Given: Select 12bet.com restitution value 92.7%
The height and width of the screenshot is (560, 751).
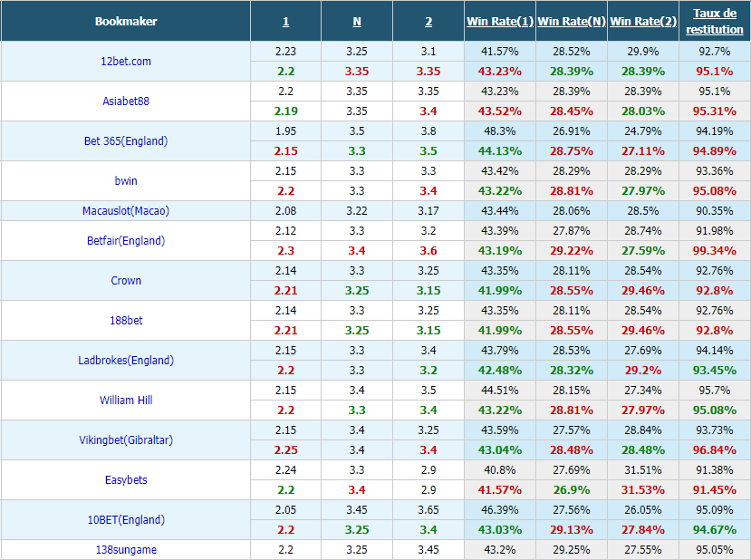Looking at the screenshot, I should tap(715, 52).
